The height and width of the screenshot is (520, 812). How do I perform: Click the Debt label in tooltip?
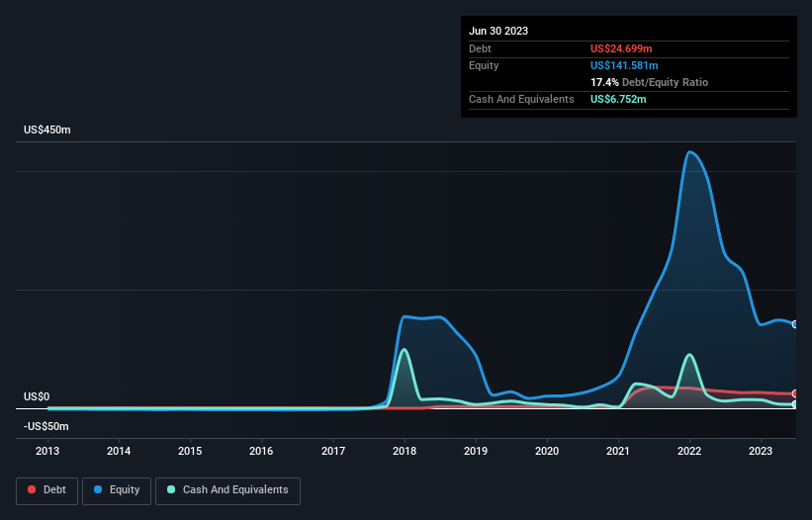pyautogui.click(x=480, y=48)
